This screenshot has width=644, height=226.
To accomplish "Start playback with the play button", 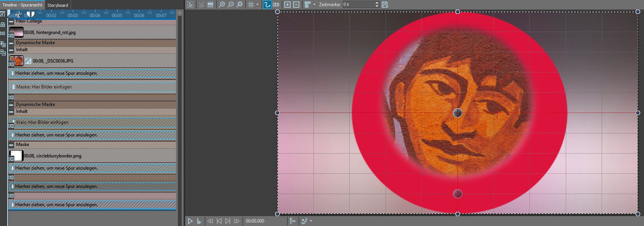I will click(190, 221).
